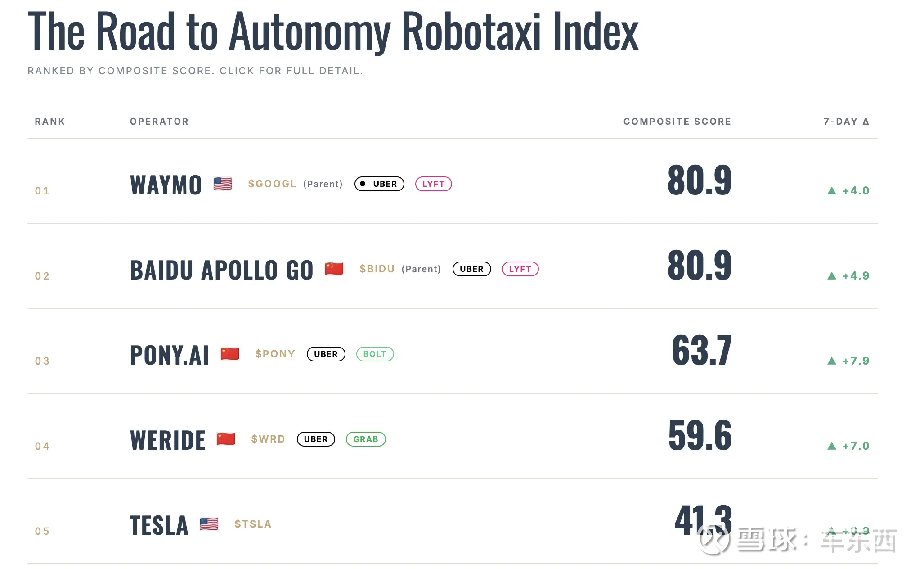This screenshot has height=569, width=924.
Task: Click the green triangle next to +7.0
Action: 832,446
